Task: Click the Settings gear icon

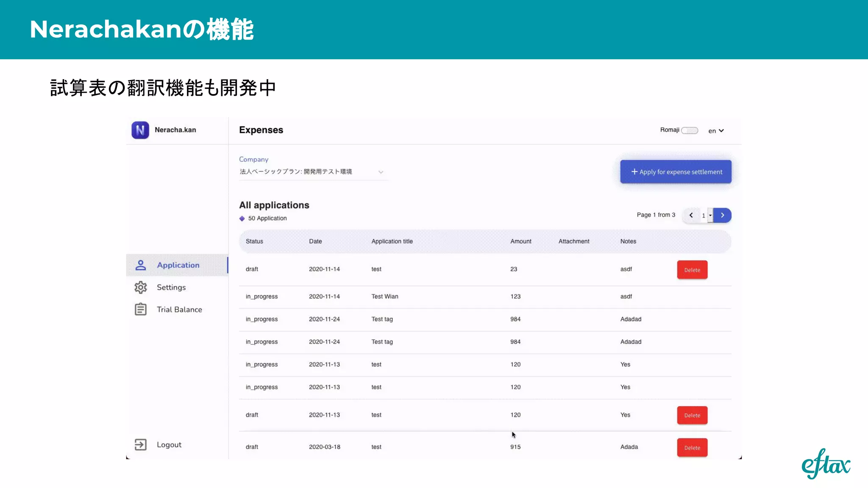Action: tap(141, 287)
